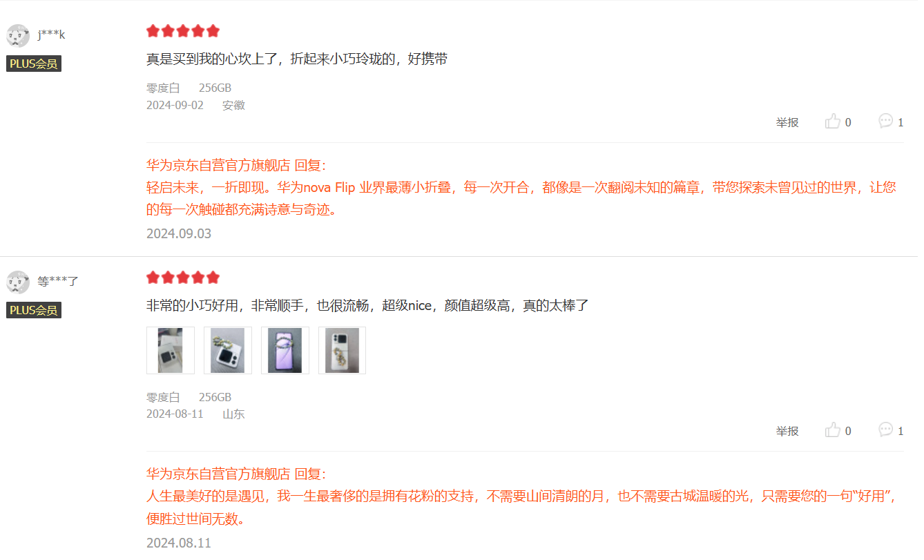Open second review photo with white flip phone
Image resolution: width=924 pixels, height=560 pixels.
[x=228, y=350]
